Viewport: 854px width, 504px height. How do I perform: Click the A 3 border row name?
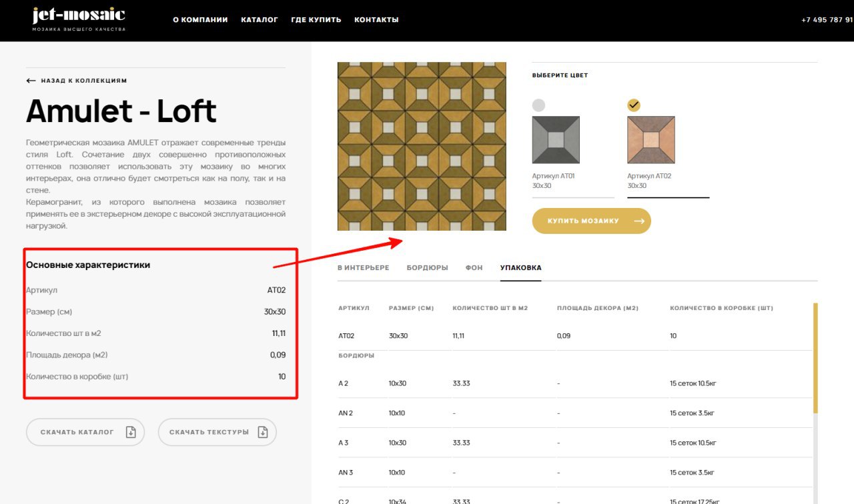[x=344, y=443]
